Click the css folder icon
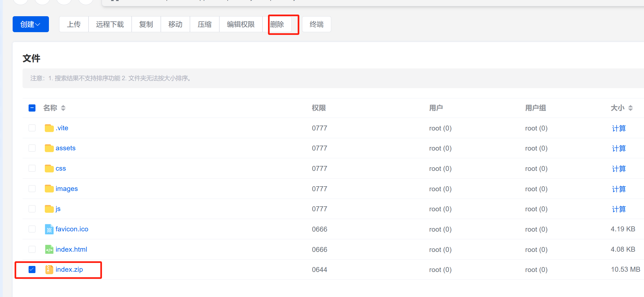This screenshot has height=297, width=644. coord(49,168)
